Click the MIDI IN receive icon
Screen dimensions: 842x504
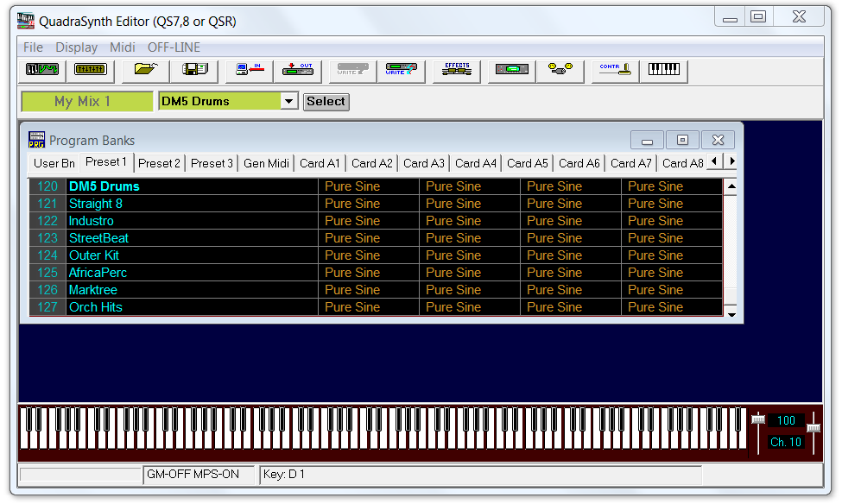(249, 70)
